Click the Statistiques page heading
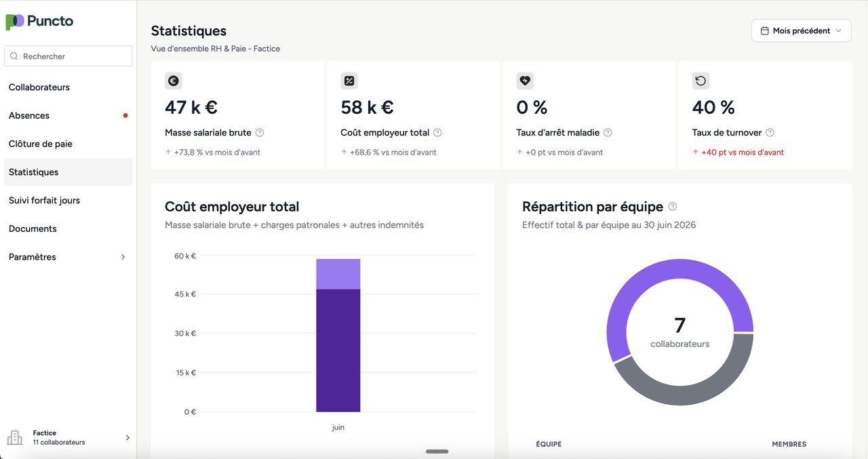This screenshot has height=459, width=868. 189,31
